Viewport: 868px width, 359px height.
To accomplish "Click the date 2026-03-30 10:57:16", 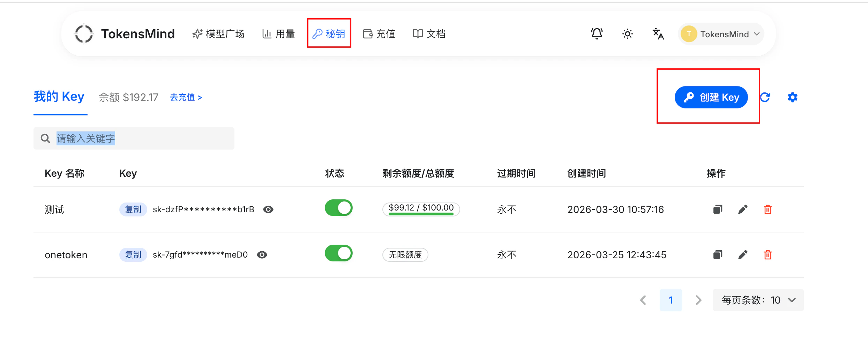I will pyautogui.click(x=615, y=209).
